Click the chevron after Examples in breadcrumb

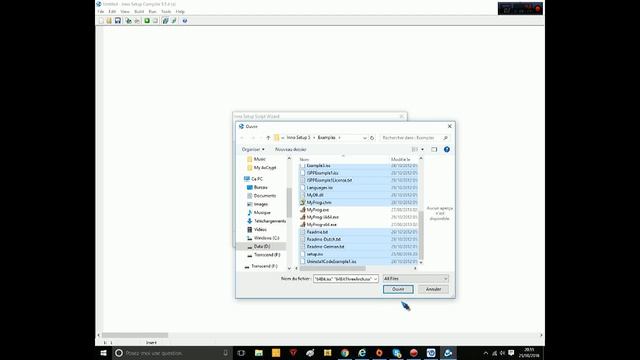pos(339,138)
